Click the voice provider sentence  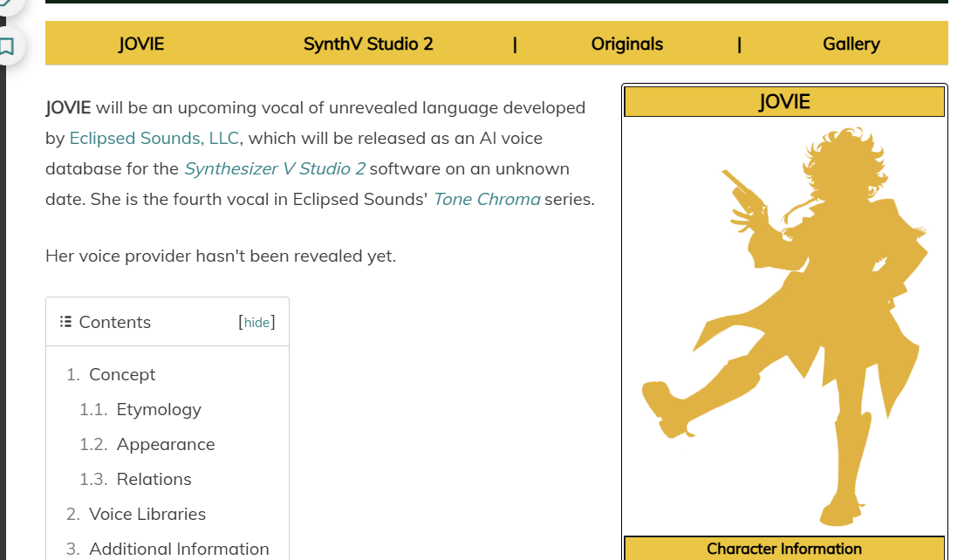pos(221,256)
